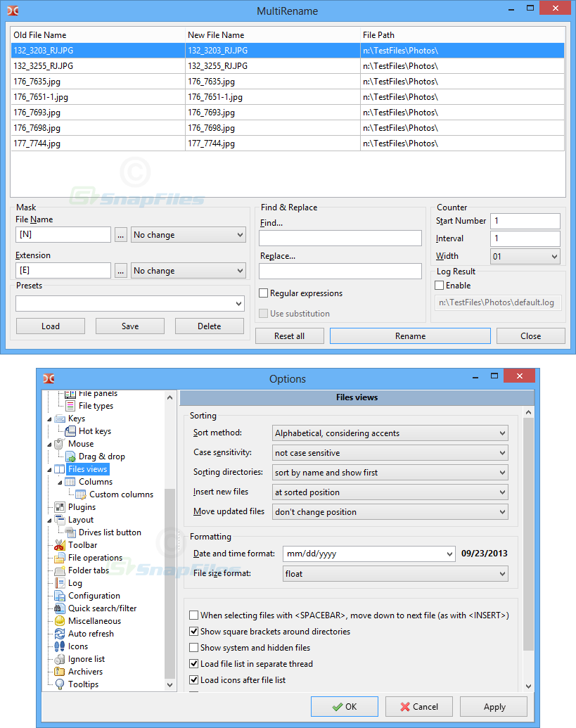Screen dimensions: 576x728
Task: Click the Configuration icon
Action: [59, 596]
